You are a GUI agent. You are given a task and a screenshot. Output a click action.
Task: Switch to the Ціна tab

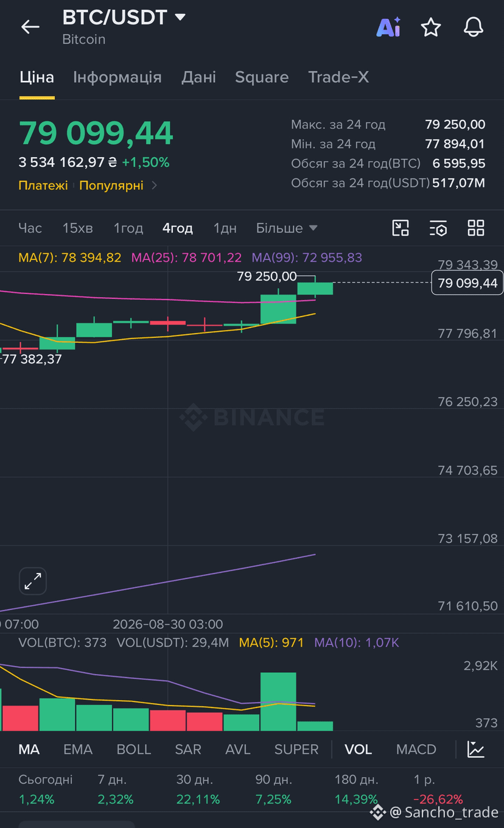[37, 77]
